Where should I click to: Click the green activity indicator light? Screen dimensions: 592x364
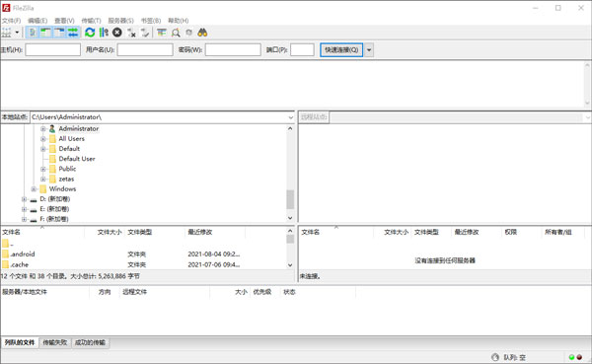tap(571, 357)
